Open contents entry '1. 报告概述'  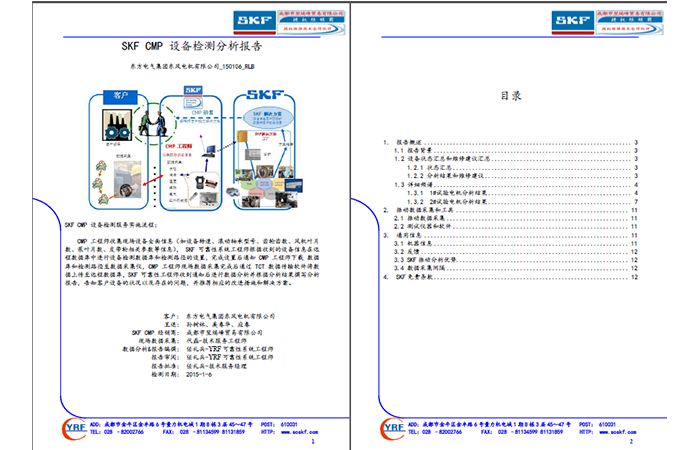coord(510,142)
